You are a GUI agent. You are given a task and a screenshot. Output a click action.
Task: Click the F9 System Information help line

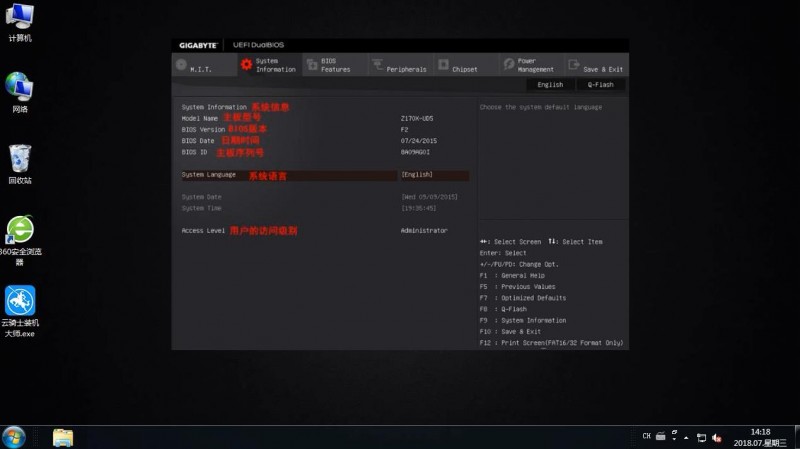pyautogui.click(x=523, y=320)
